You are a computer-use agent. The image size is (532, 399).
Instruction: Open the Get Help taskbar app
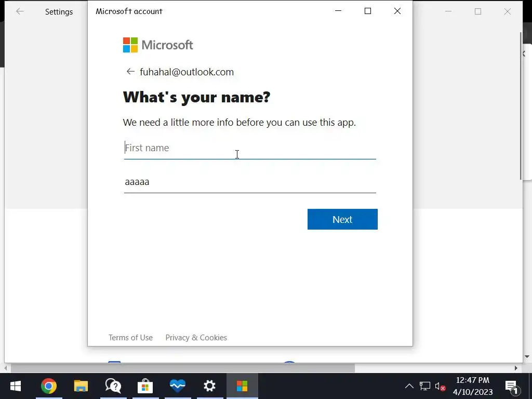click(113, 386)
